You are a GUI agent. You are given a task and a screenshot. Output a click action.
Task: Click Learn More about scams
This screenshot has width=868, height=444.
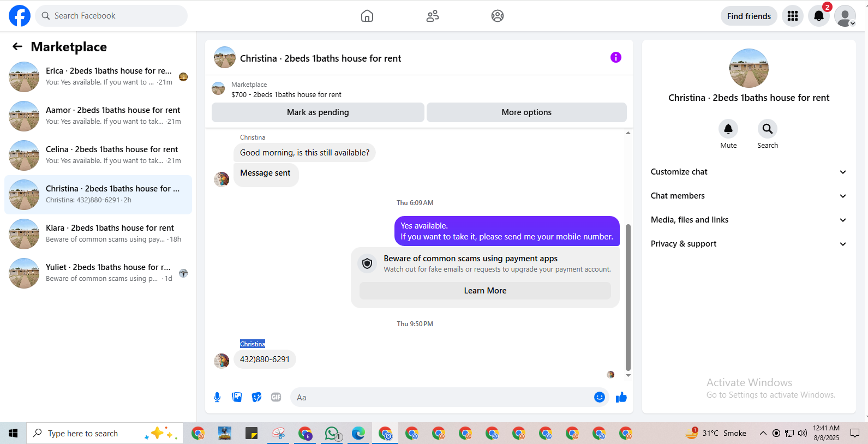[x=485, y=291]
